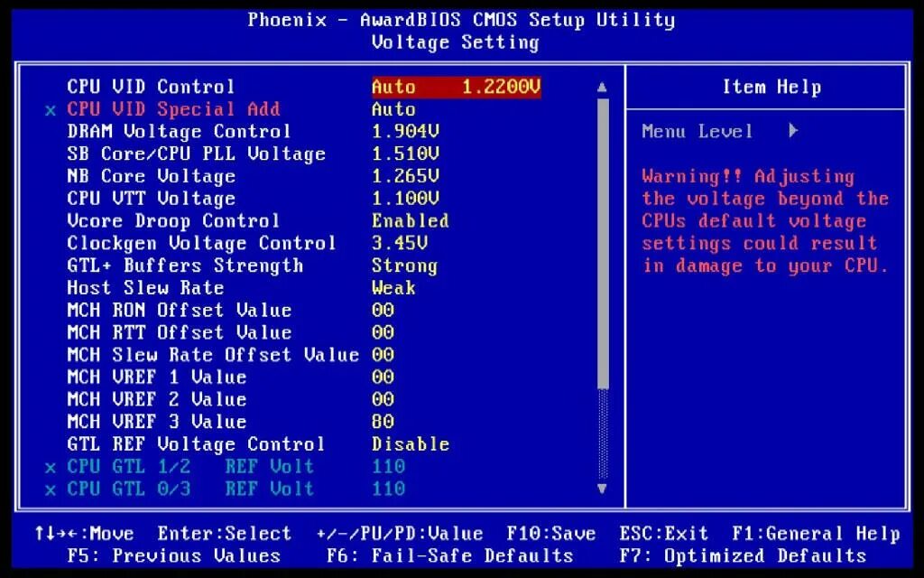Change the 1.904V DRAM voltage value
Viewport: 924px width, 578px height.
[x=405, y=132]
